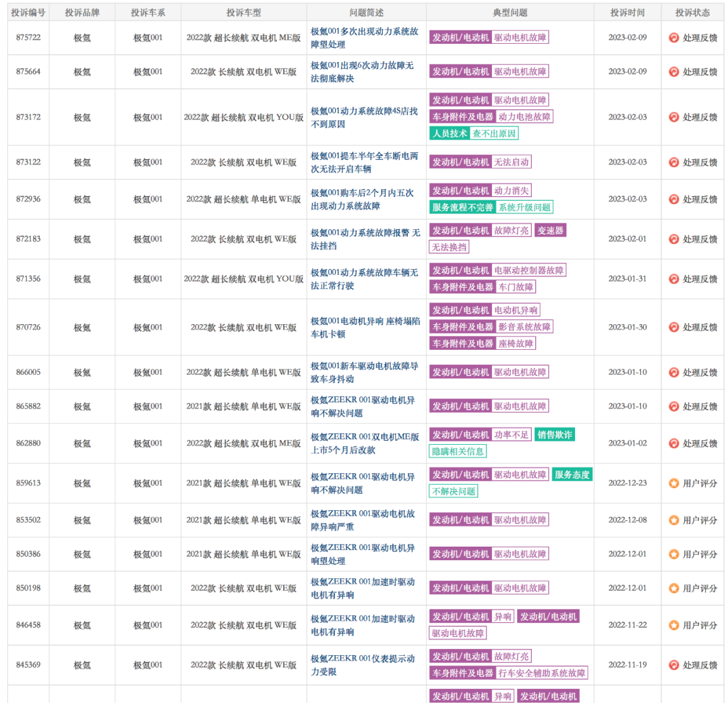
Task: Click 隐瞒相关信息 tag in row 862880
Action: pos(458,452)
